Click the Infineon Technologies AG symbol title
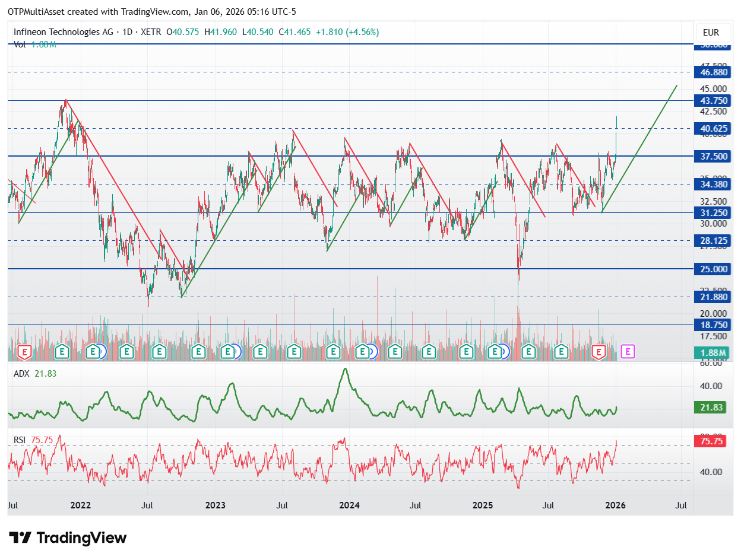The height and width of the screenshot is (560, 741). [x=64, y=32]
